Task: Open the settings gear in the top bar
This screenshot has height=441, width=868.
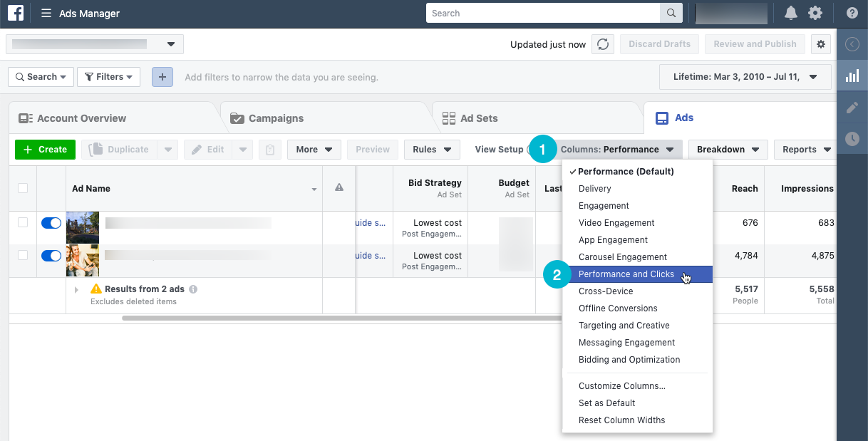Action: [815, 13]
